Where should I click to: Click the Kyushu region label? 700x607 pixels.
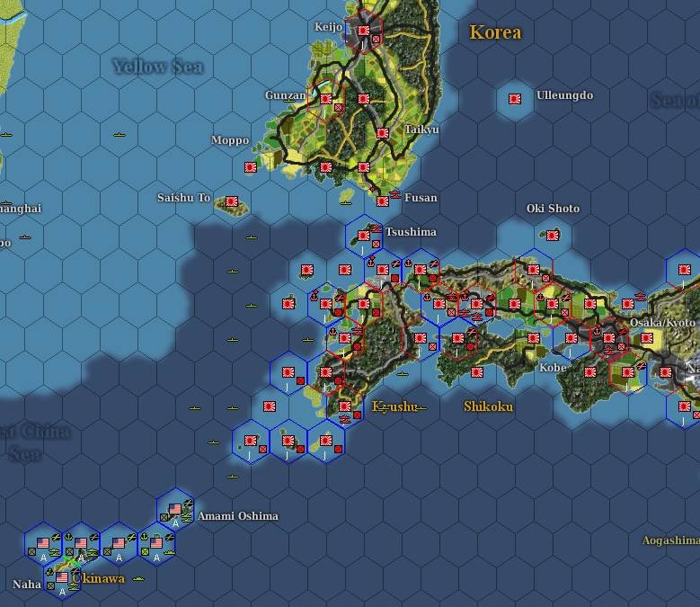click(x=395, y=406)
